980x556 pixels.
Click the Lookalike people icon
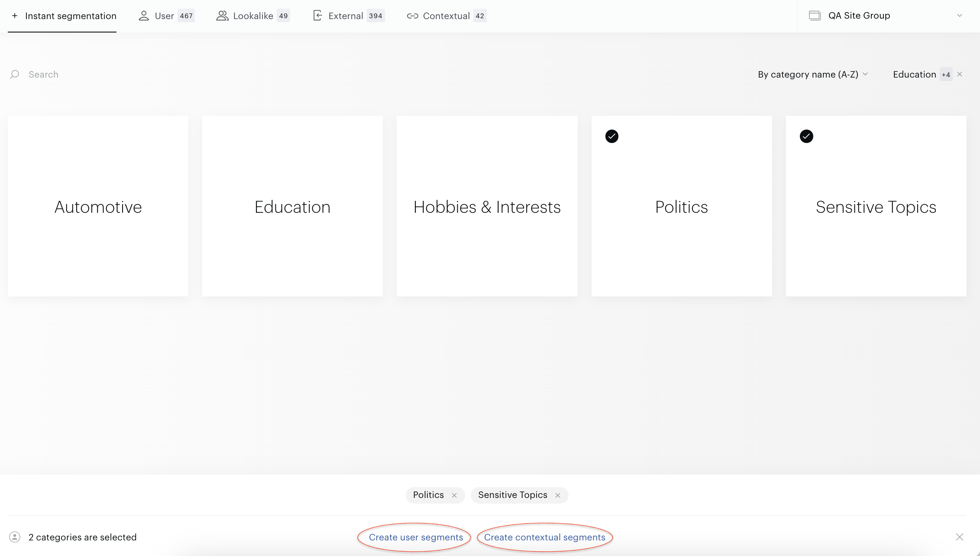[222, 16]
